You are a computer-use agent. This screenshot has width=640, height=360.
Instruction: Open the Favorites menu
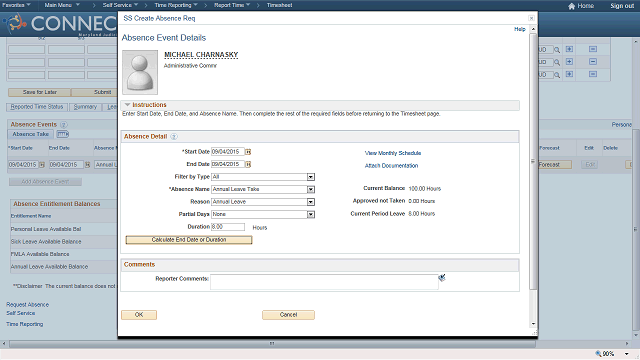point(16,5)
